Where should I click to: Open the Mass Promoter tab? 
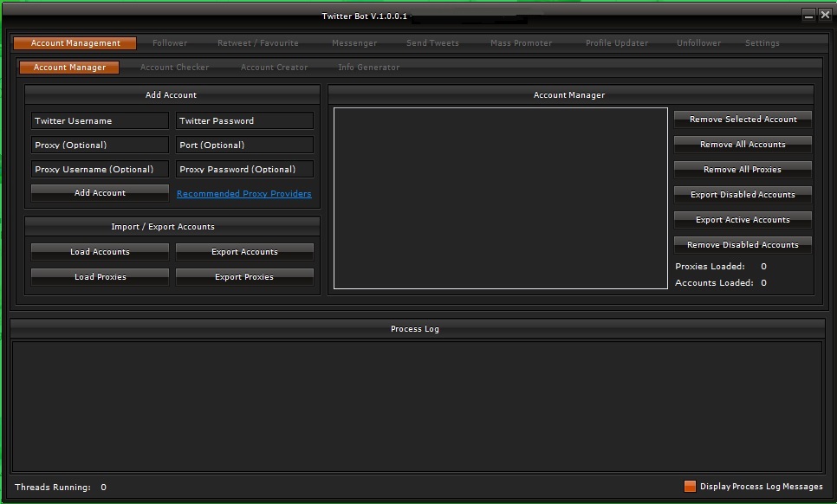(x=521, y=43)
